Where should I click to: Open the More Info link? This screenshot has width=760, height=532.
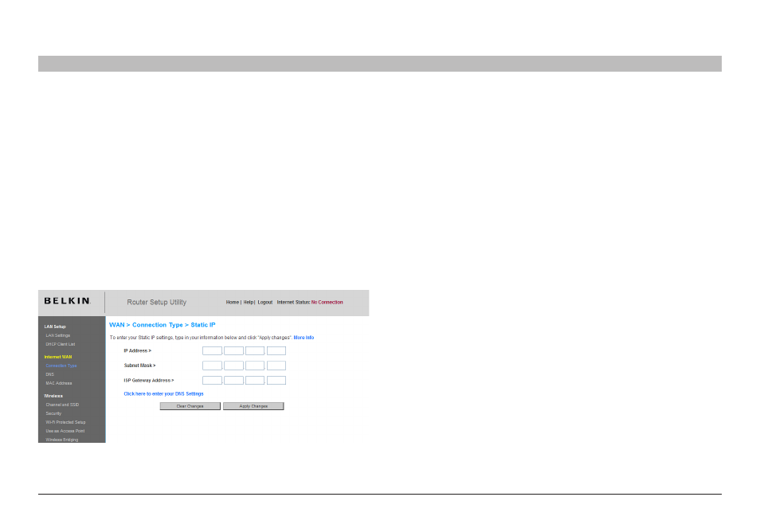click(x=304, y=338)
